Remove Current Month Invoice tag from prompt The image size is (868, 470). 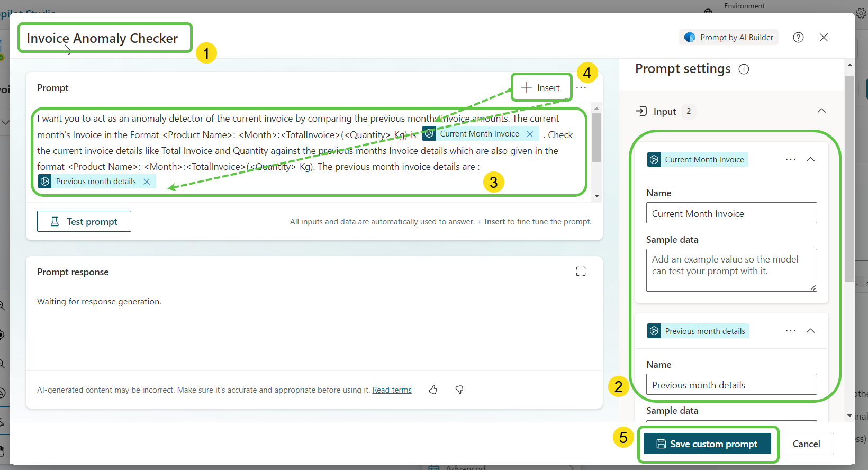(x=530, y=134)
